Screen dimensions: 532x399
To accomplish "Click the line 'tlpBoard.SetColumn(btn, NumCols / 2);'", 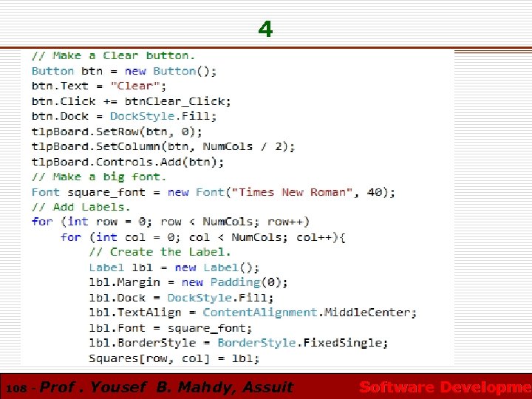I will (163, 146).
